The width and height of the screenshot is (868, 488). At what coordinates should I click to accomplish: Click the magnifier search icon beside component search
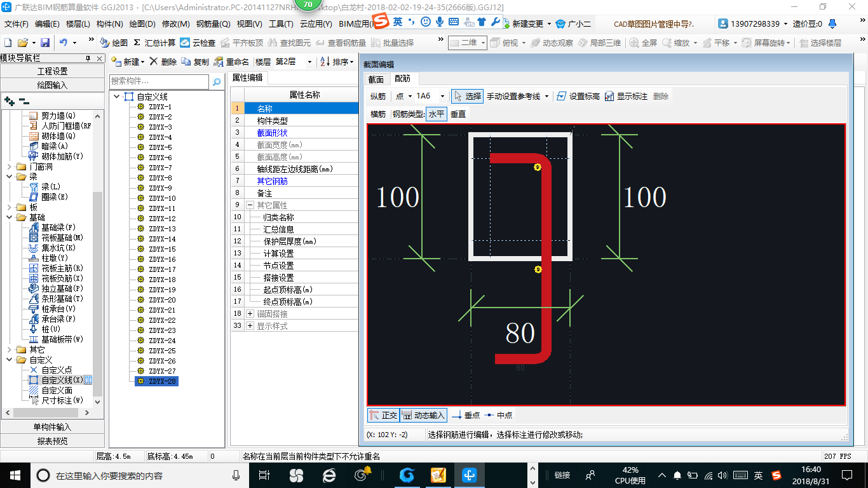(217, 81)
